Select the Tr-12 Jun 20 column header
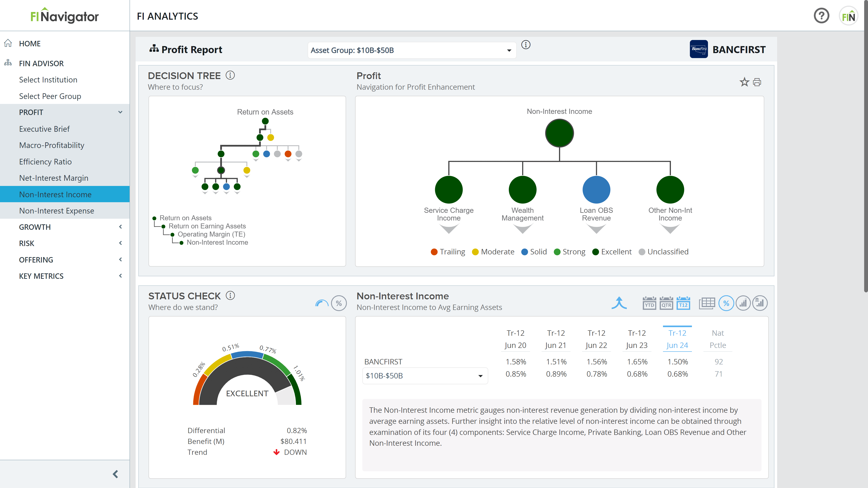The height and width of the screenshot is (488, 868). pos(515,339)
